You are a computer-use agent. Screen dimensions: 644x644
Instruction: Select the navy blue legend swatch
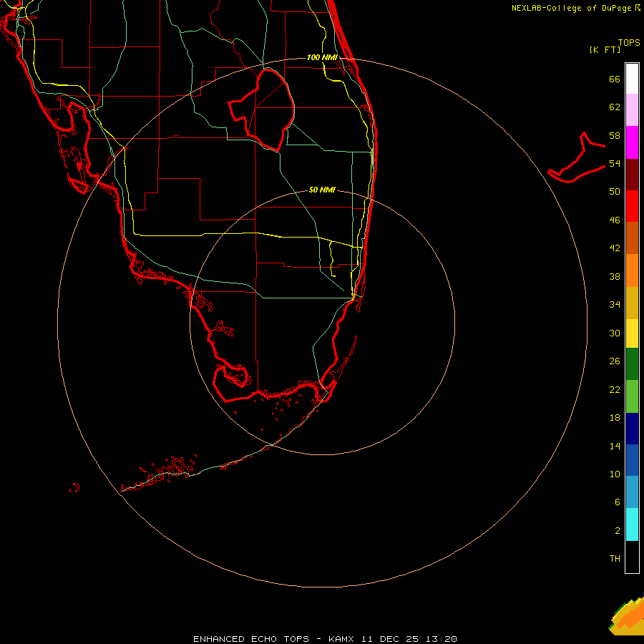coord(632,429)
